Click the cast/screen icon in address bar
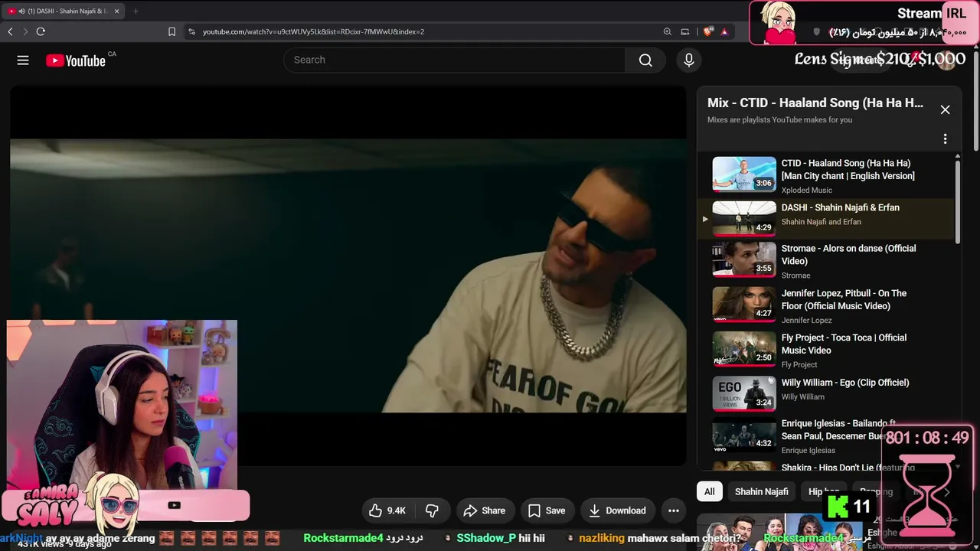The image size is (980, 551). pyautogui.click(x=685, y=31)
